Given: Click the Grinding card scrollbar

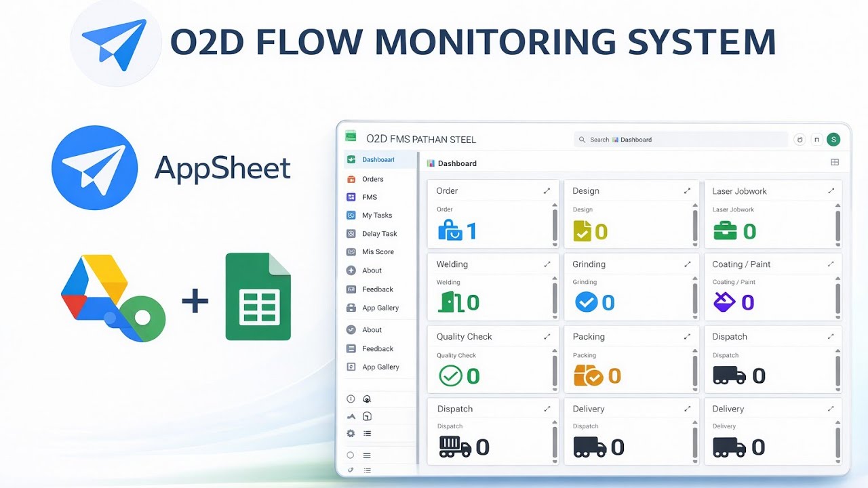Looking at the screenshot, I should [694, 298].
